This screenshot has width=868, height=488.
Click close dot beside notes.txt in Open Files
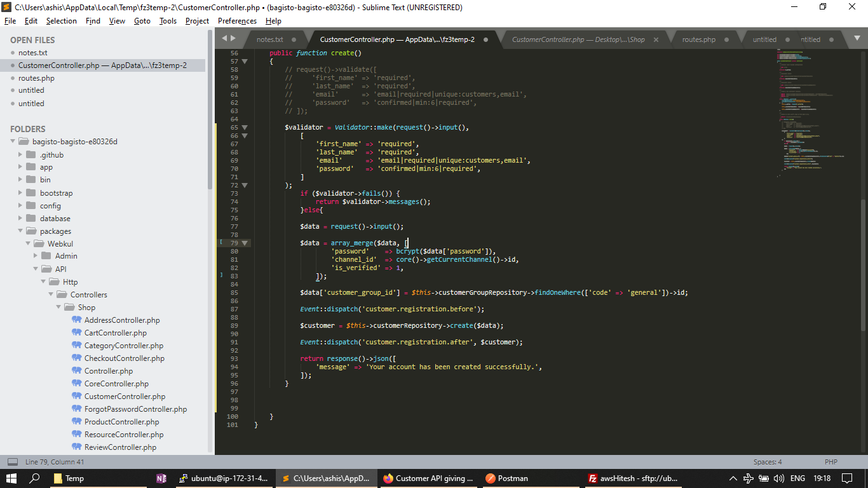coord(12,53)
